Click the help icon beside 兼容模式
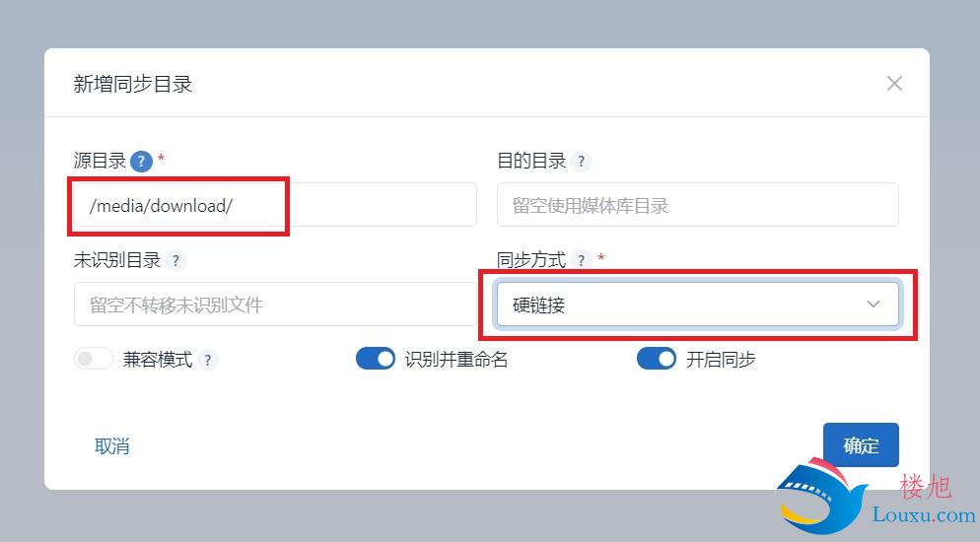Image resolution: width=980 pixels, height=542 pixels. point(207,360)
